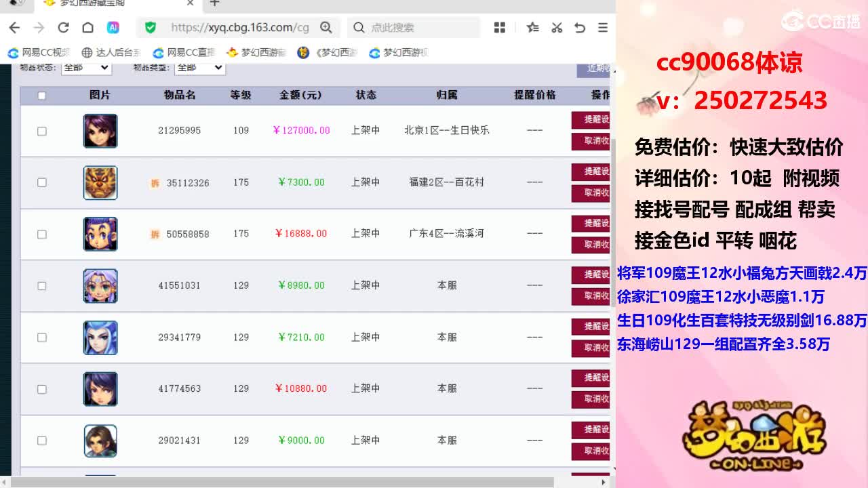Open the 物品状态 dropdown
The image size is (868, 488).
coord(86,68)
